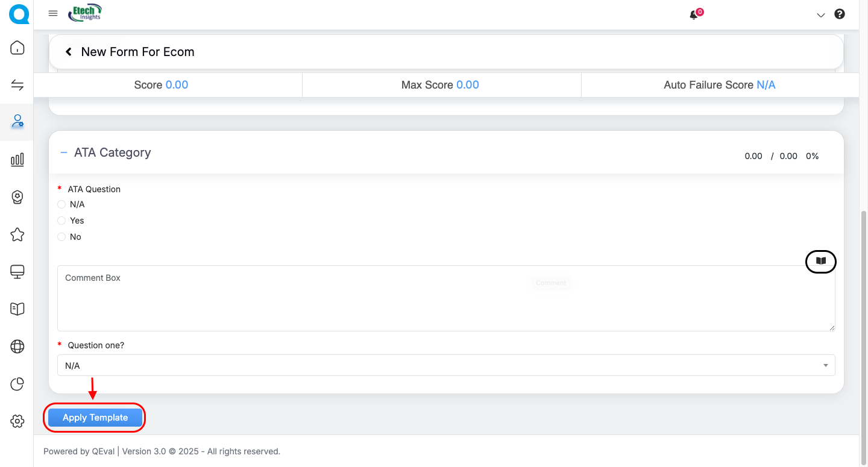Click the star icon in sidebar
The image size is (868, 467).
tap(17, 234)
